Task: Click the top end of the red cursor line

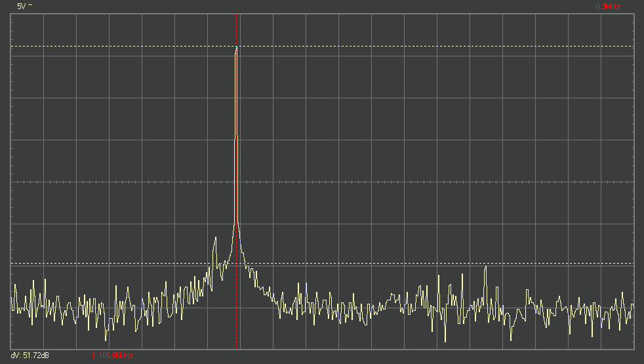Action: 236,16
